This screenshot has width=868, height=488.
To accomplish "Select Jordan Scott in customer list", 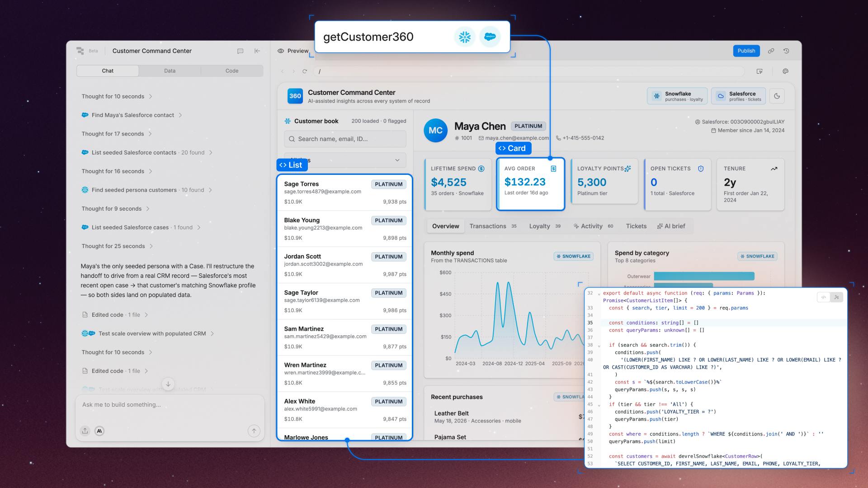I will pyautogui.click(x=345, y=265).
